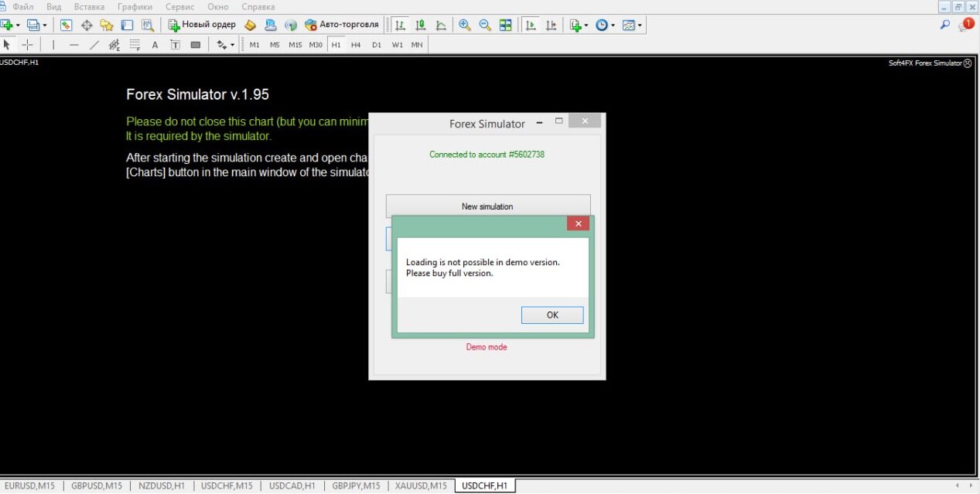Click the Zoom Out magnifier
This screenshot has height=494, width=980.
[x=485, y=25]
